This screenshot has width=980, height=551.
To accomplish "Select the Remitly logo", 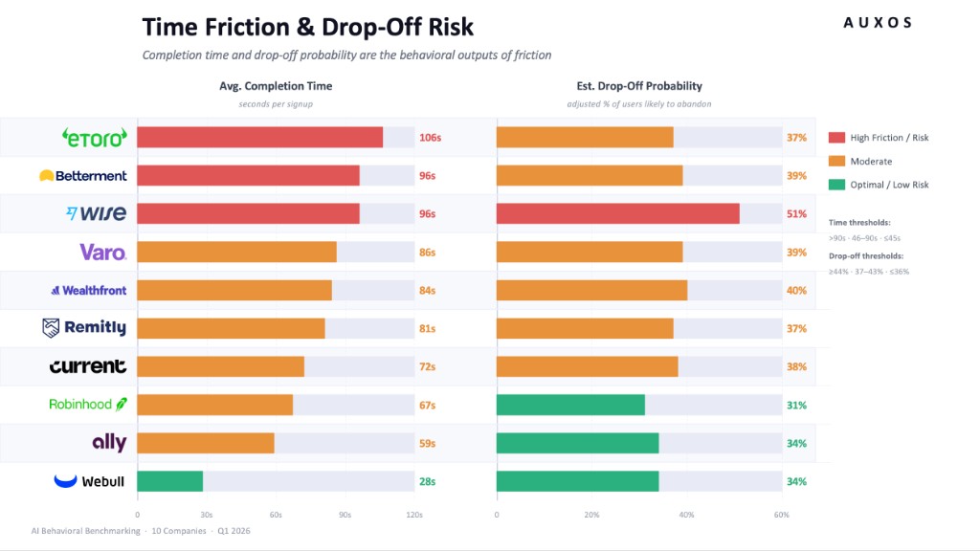I will point(84,328).
